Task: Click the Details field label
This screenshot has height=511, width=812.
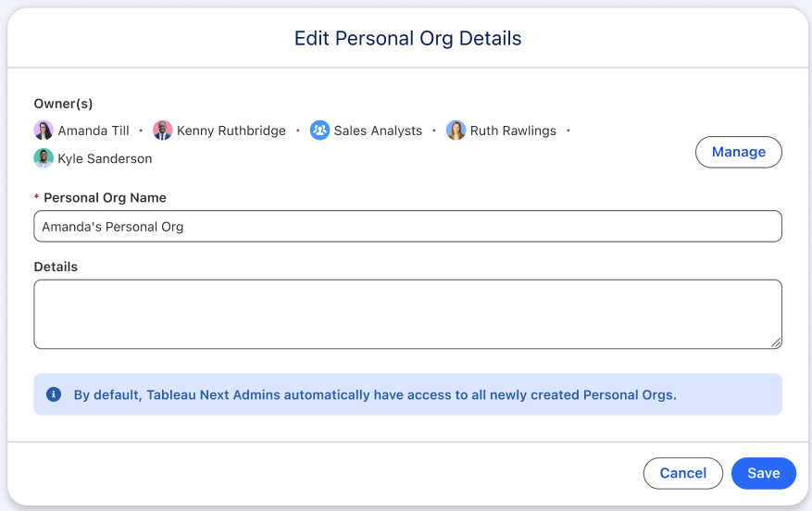Action: pyautogui.click(x=56, y=267)
